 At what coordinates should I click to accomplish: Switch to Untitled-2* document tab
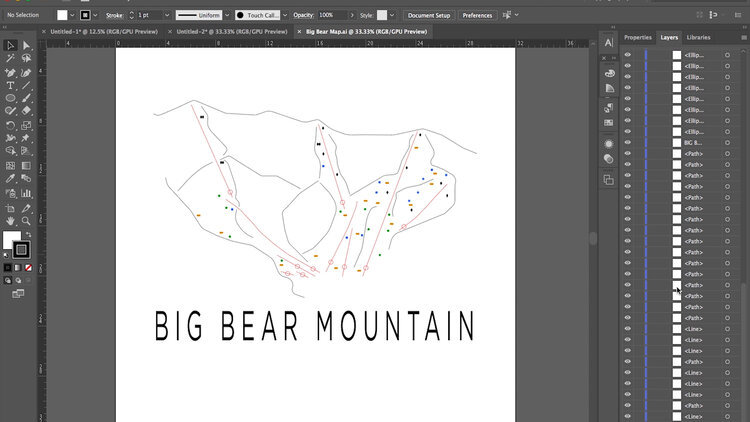coord(232,32)
